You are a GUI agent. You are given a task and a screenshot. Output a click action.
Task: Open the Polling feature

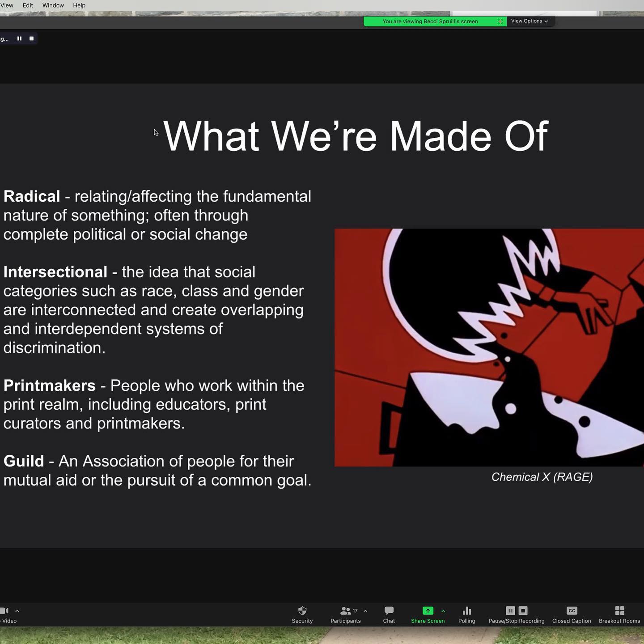(466, 611)
